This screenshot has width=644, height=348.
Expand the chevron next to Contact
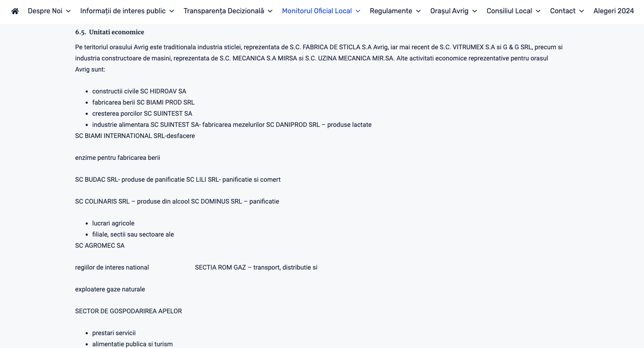pos(581,11)
